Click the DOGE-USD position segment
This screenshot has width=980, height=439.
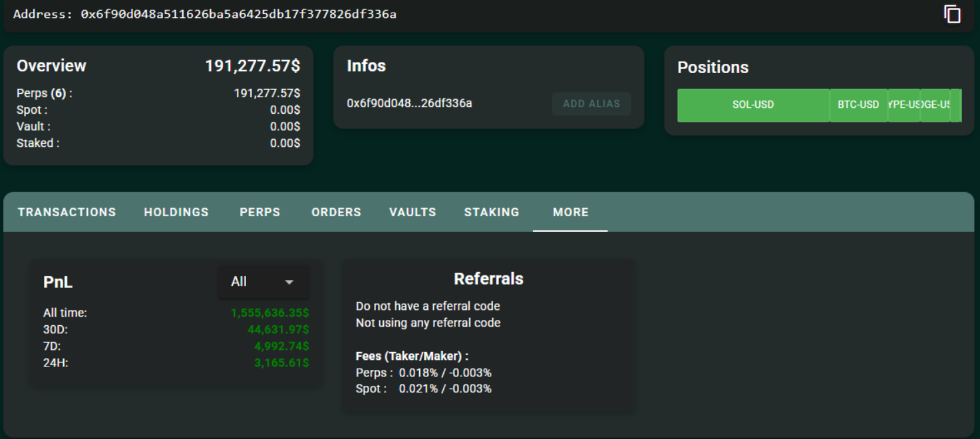[x=935, y=105]
